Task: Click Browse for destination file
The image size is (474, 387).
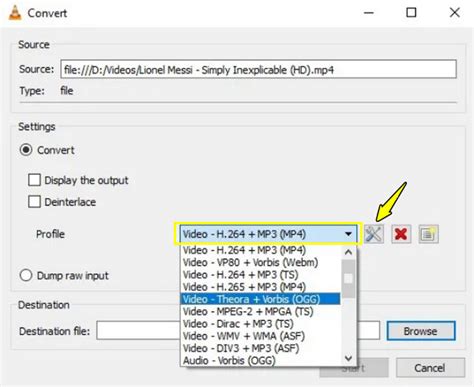Action: [421, 331]
